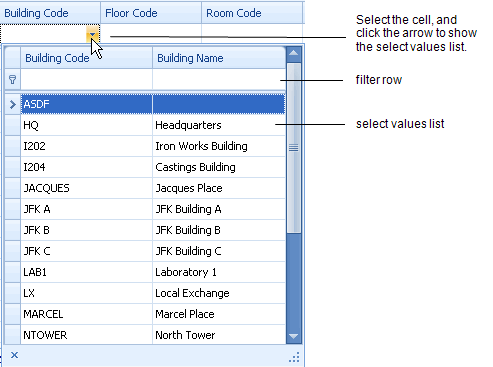This screenshot has height=367, width=493.
Task: Click the Local Exchange cell
Action: click(x=219, y=293)
